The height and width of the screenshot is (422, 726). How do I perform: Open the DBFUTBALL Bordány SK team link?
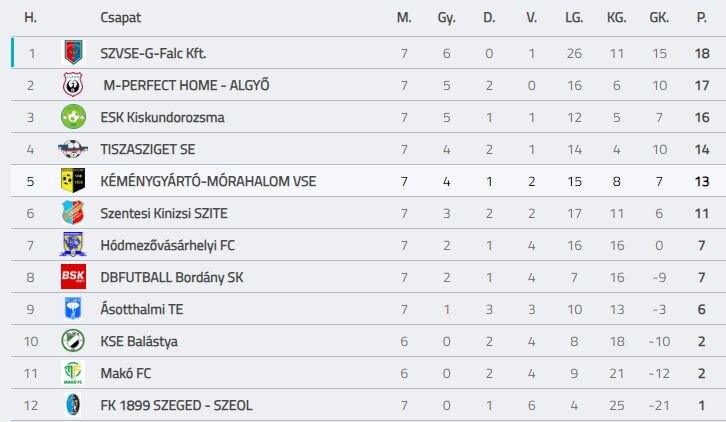click(172, 277)
